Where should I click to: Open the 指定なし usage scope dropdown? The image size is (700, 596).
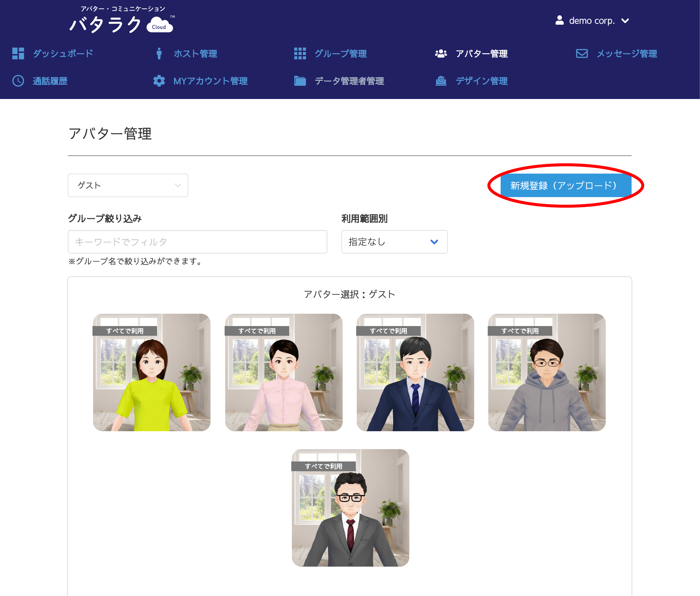click(394, 241)
